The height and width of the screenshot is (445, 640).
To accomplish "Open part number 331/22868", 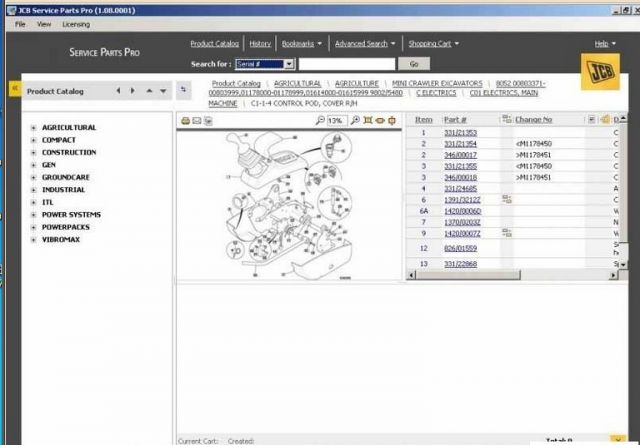I will [460, 264].
